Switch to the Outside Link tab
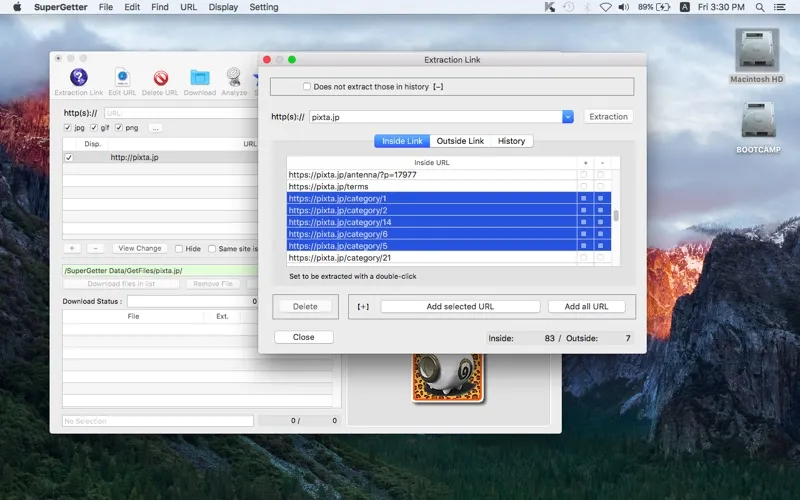 pyautogui.click(x=460, y=141)
